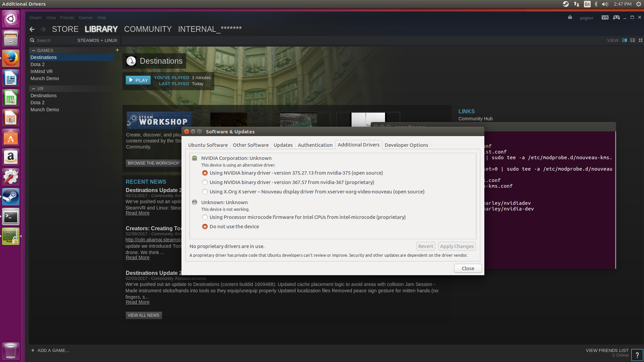Open Bluetooth indicator menu

596,4
